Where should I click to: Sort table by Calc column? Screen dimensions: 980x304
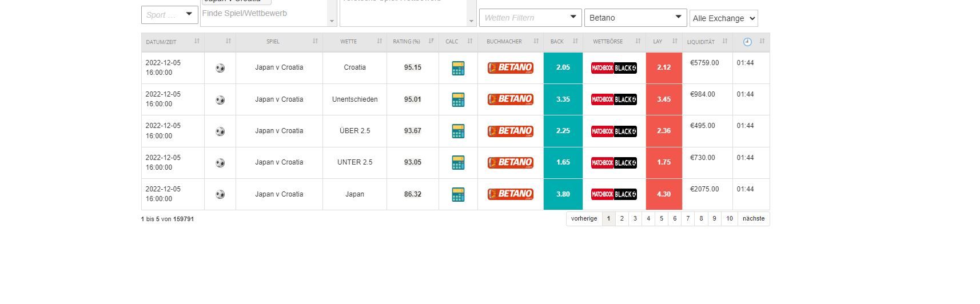[458, 42]
